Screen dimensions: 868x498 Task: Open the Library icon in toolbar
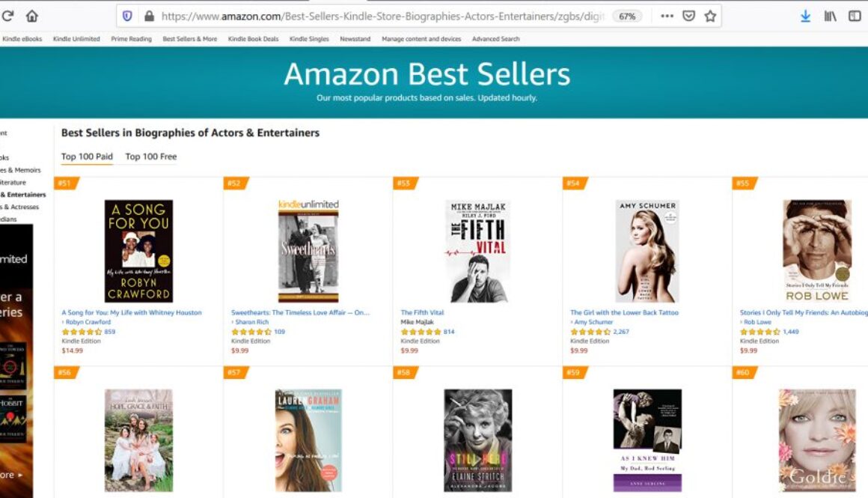click(x=830, y=16)
